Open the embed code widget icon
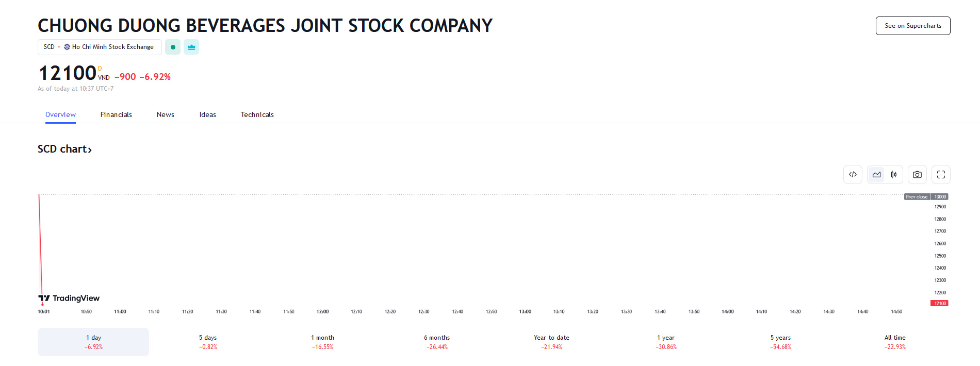This screenshot has height=366, width=980. [853, 175]
